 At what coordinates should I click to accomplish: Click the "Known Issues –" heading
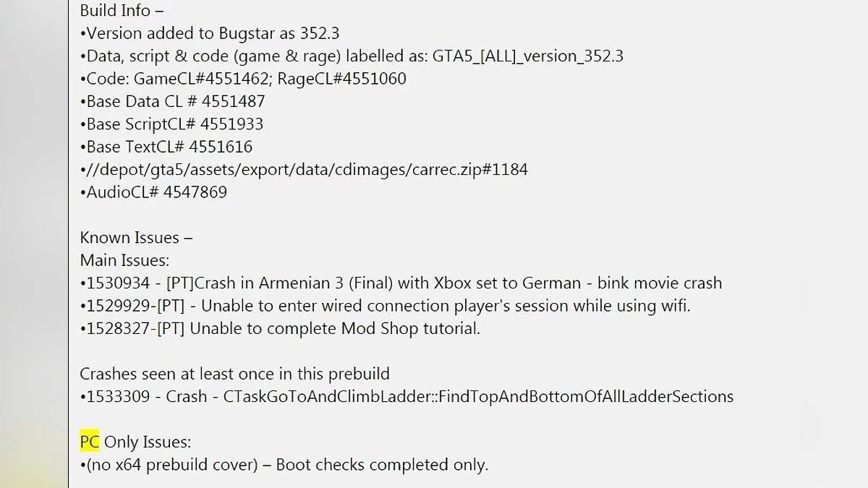pyautogui.click(x=136, y=238)
